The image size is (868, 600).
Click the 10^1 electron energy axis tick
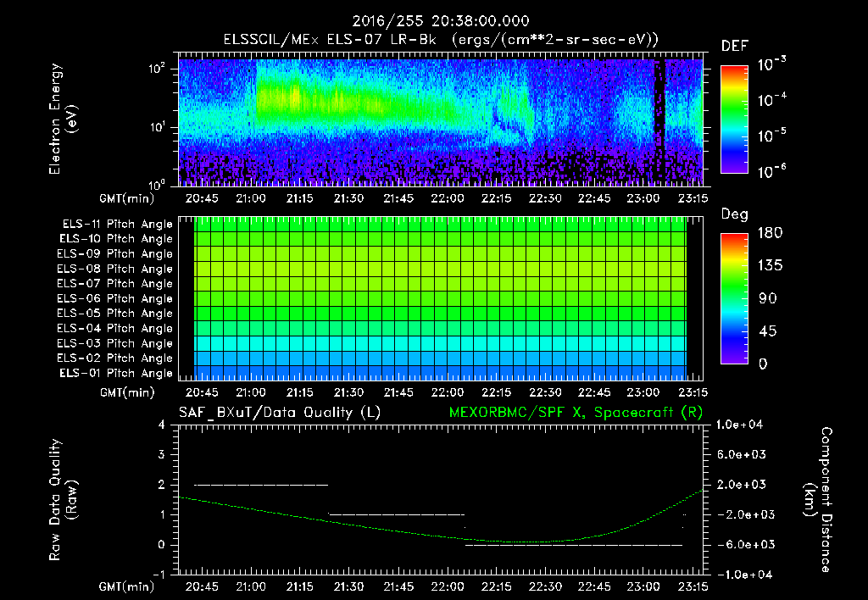[157, 127]
